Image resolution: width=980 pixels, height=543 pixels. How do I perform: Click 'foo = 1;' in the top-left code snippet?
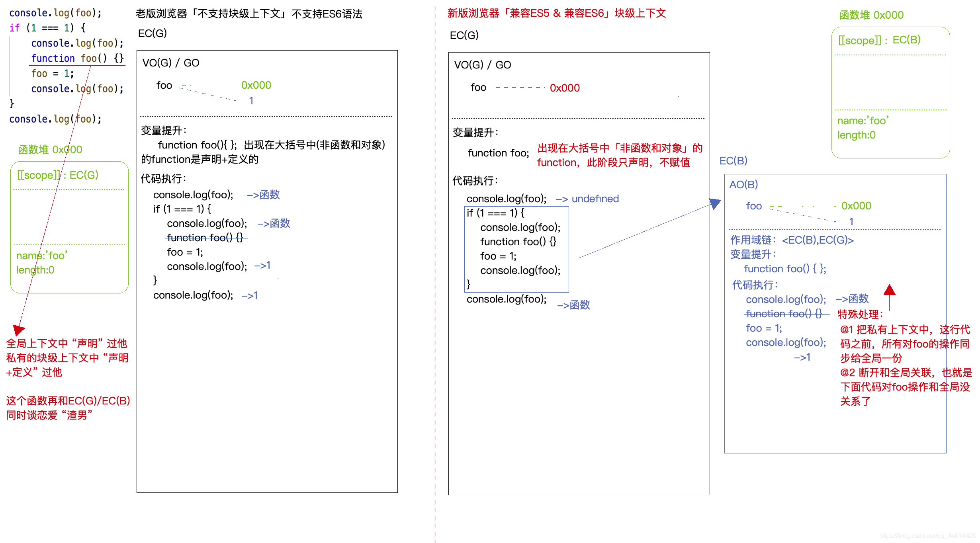[52, 74]
